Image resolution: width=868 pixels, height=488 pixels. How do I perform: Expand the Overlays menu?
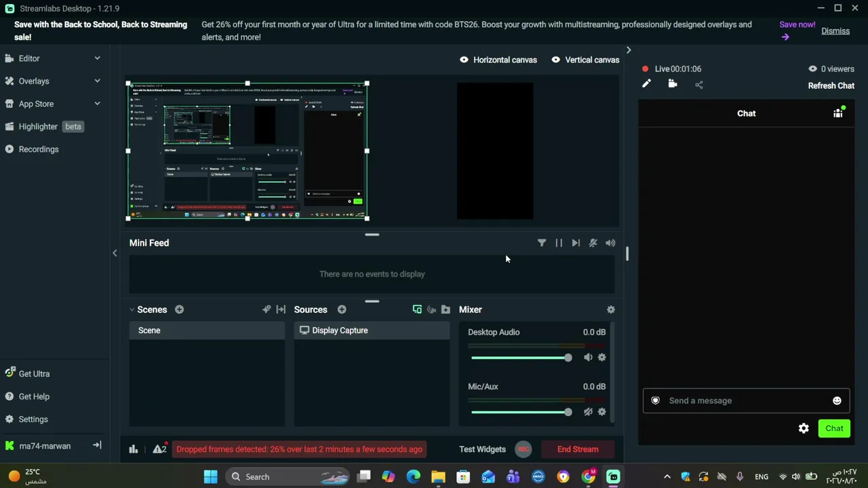pos(97,81)
